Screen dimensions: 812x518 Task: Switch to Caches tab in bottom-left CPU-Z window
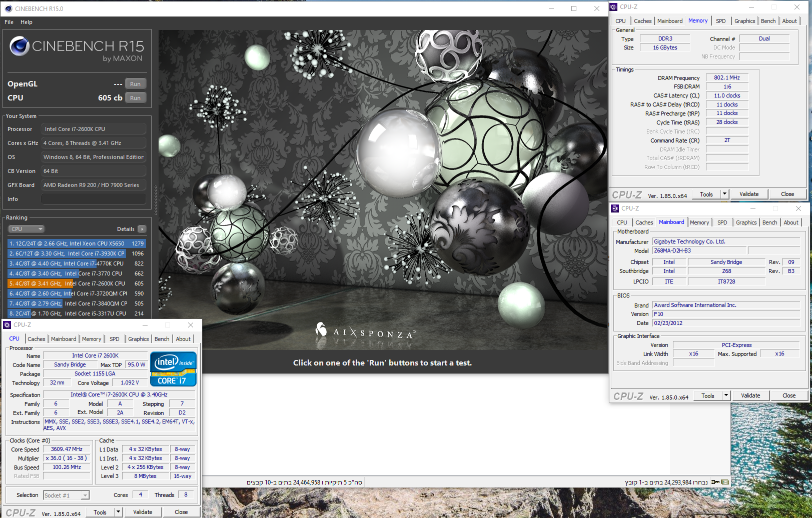click(x=37, y=339)
